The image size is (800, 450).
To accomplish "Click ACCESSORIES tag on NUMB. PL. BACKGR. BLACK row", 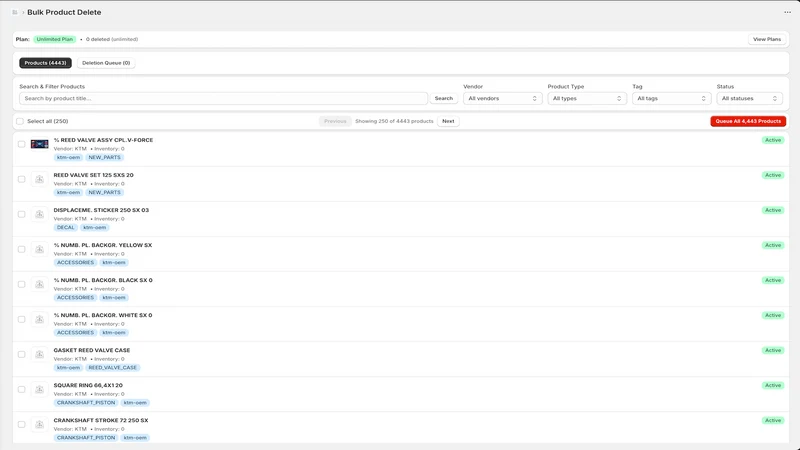I will coord(76,297).
